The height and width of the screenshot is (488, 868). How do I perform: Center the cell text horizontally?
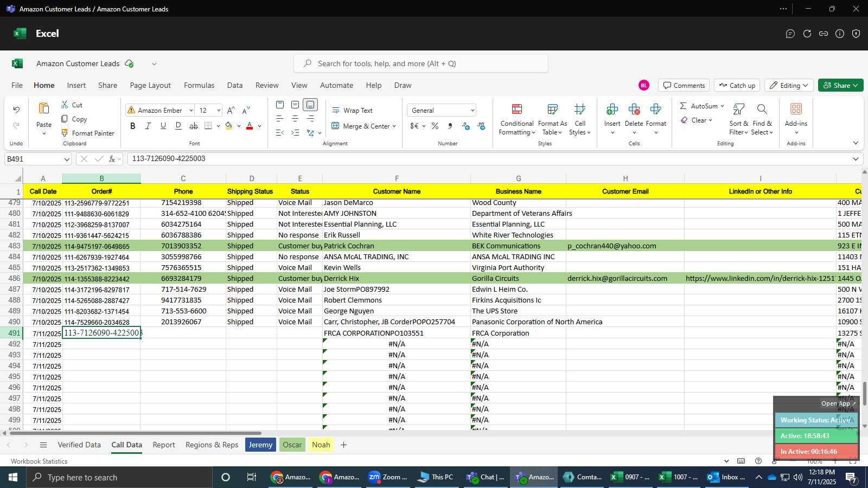point(295,119)
